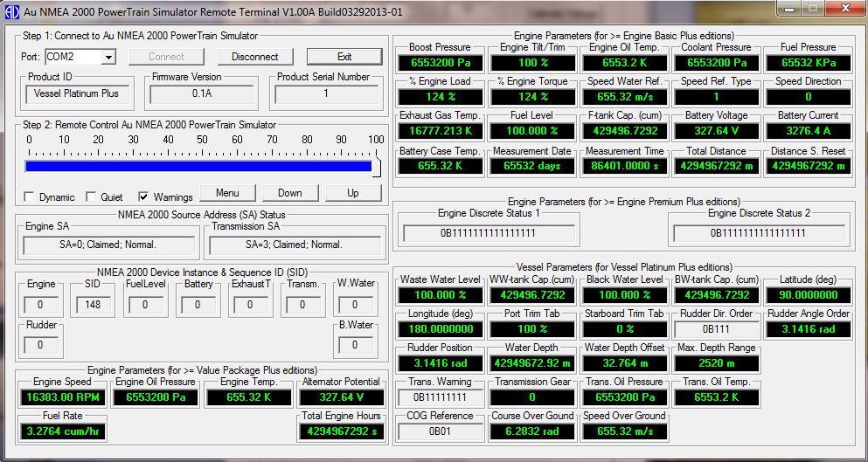Click the Starboard Trim Tab 0 % readout
The image size is (868, 462).
pyautogui.click(x=624, y=329)
